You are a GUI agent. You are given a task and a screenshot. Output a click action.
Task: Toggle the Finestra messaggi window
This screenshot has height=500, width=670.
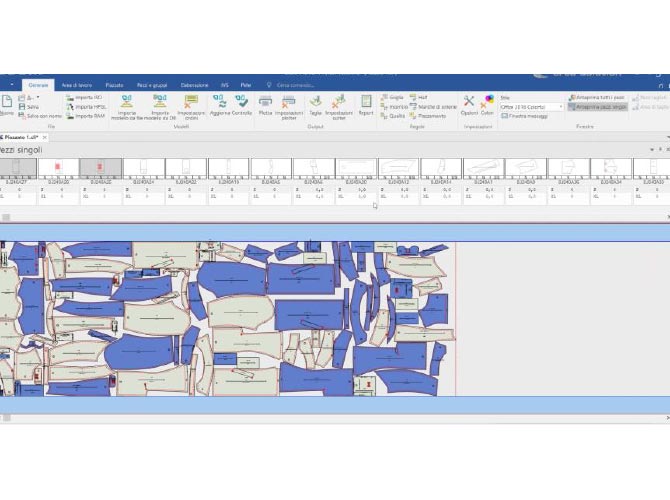click(527, 116)
